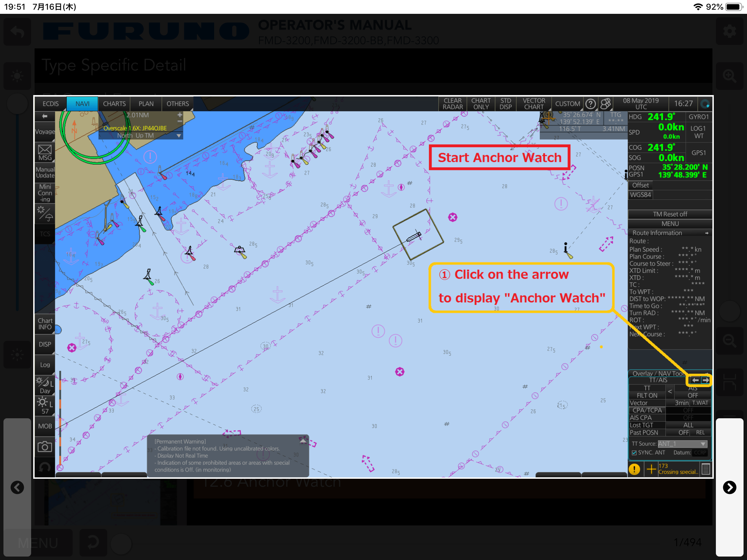Toggle the CPA/TCPA button
The image size is (747, 560).
[x=647, y=410]
